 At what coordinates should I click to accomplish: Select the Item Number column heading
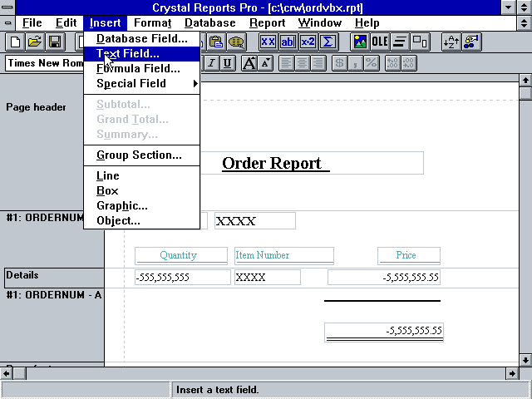284,256
